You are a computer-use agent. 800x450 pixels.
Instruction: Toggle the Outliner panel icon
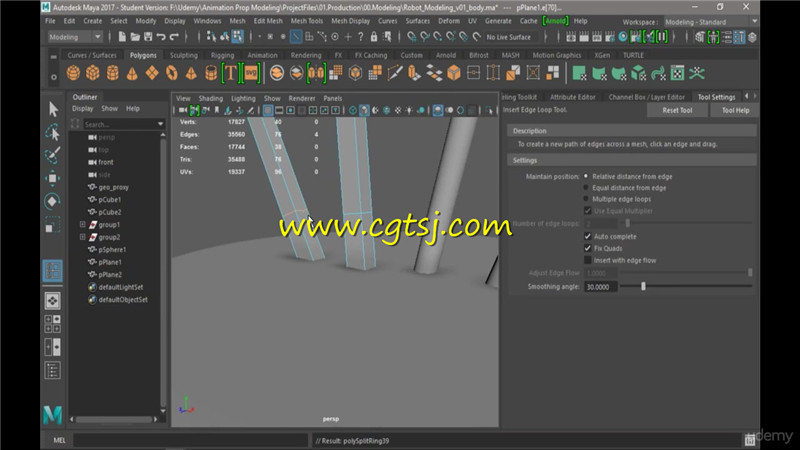click(x=53, y=370)
